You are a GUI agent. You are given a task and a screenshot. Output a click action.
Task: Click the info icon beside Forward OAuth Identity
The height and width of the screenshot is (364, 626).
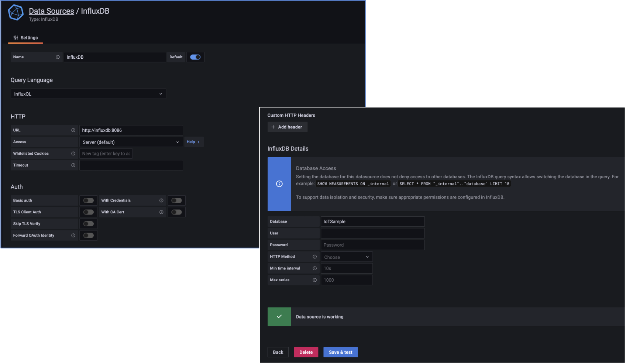(73, 236)
